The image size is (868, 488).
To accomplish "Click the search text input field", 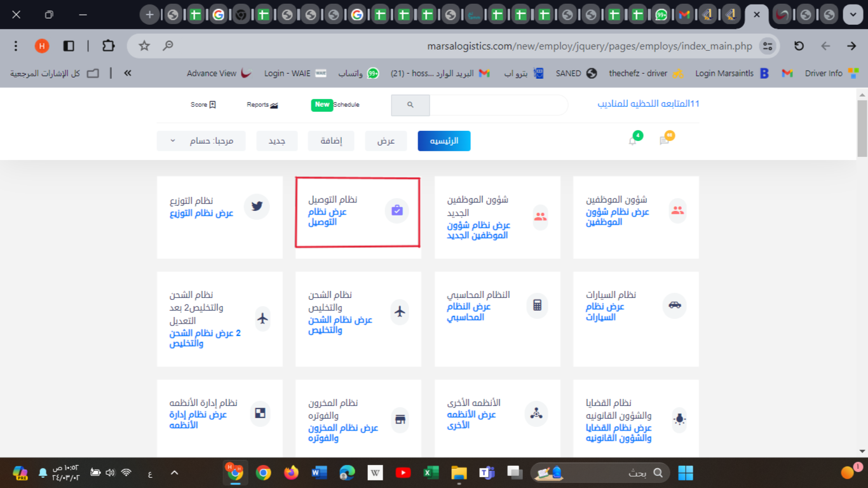I will (x=498, y=105).
